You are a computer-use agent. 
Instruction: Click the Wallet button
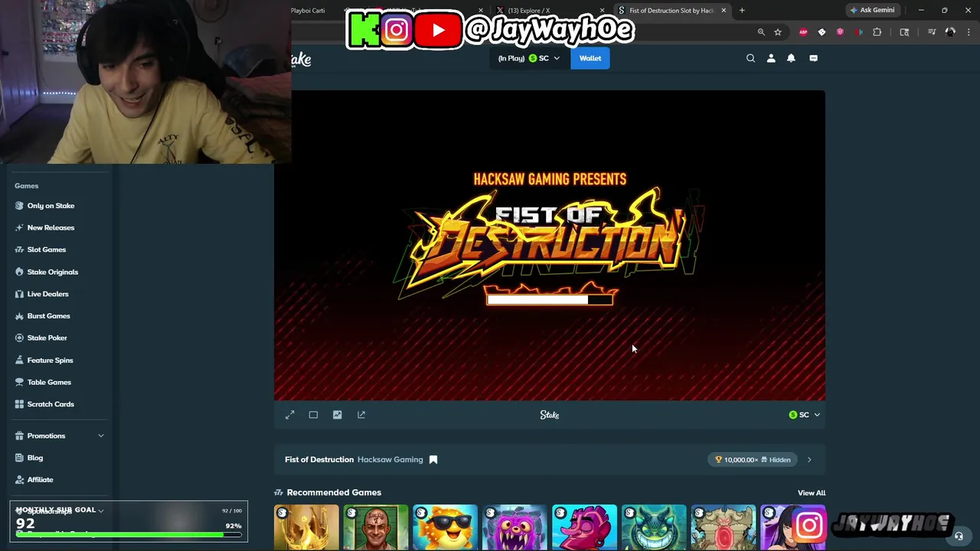[590, 58]
